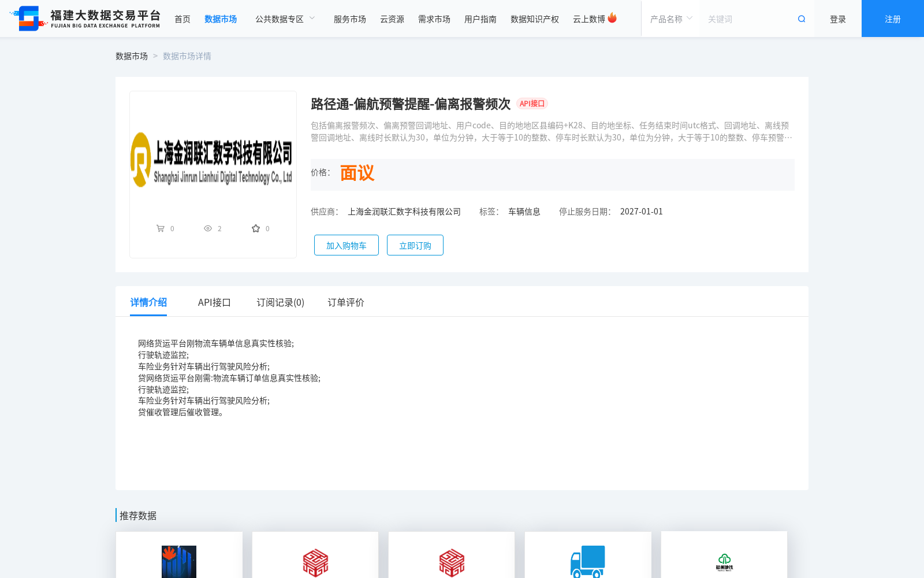This screenshot has height=578, width=924.
Task: Click the supplier name 上海金润联汇数字科技有限公司
Action: point(404,212)
